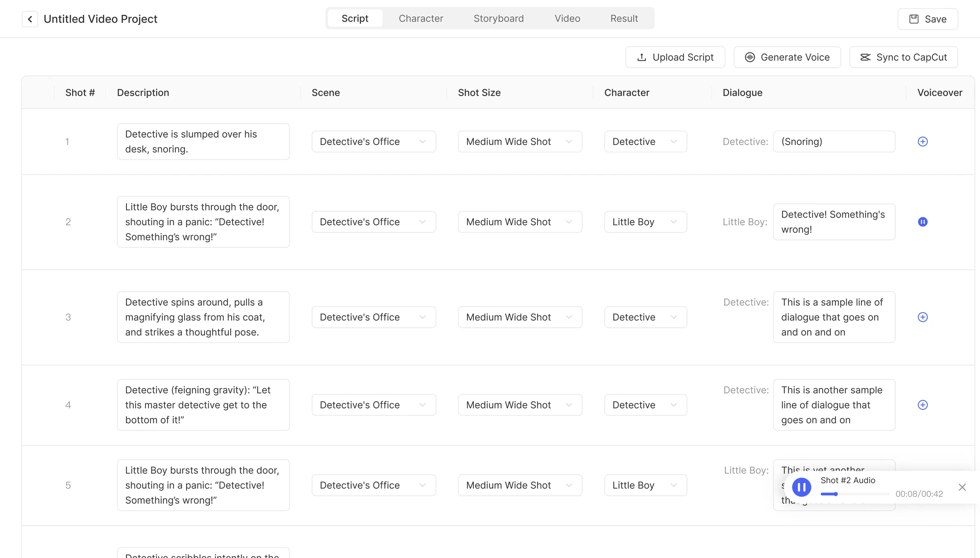
Task: Add voiceover for shot 4
Action: click(923, 405)
